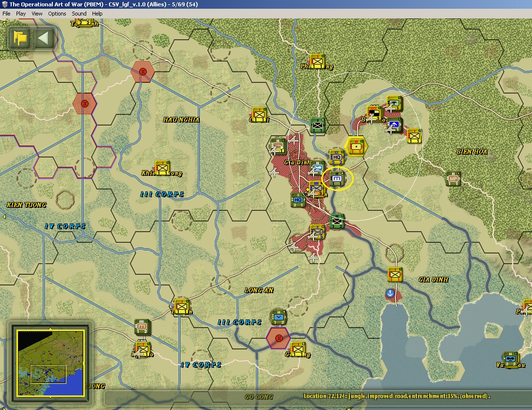Select the yellow infantry counter east of Bien Hoa

[414, 136]
